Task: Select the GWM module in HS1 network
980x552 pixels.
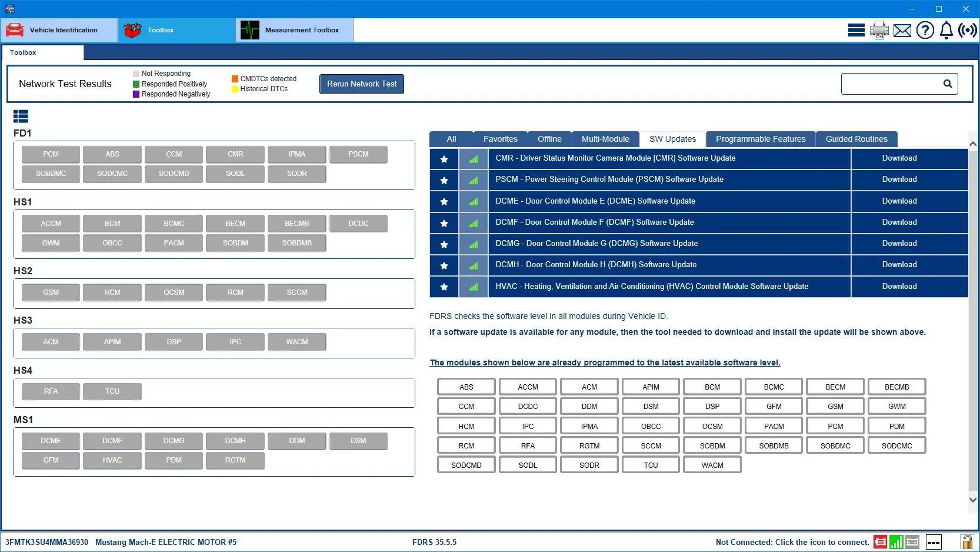Action: click(x=51, y=243)
